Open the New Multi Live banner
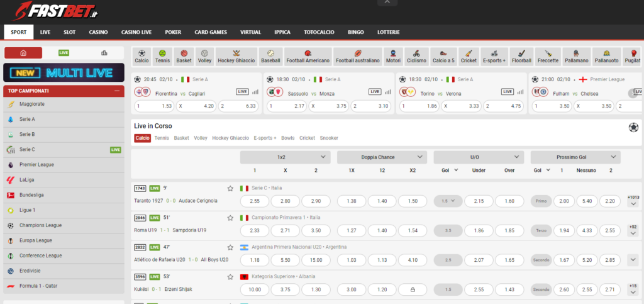The height and width of the screenshot is (304, 644). 64,73
